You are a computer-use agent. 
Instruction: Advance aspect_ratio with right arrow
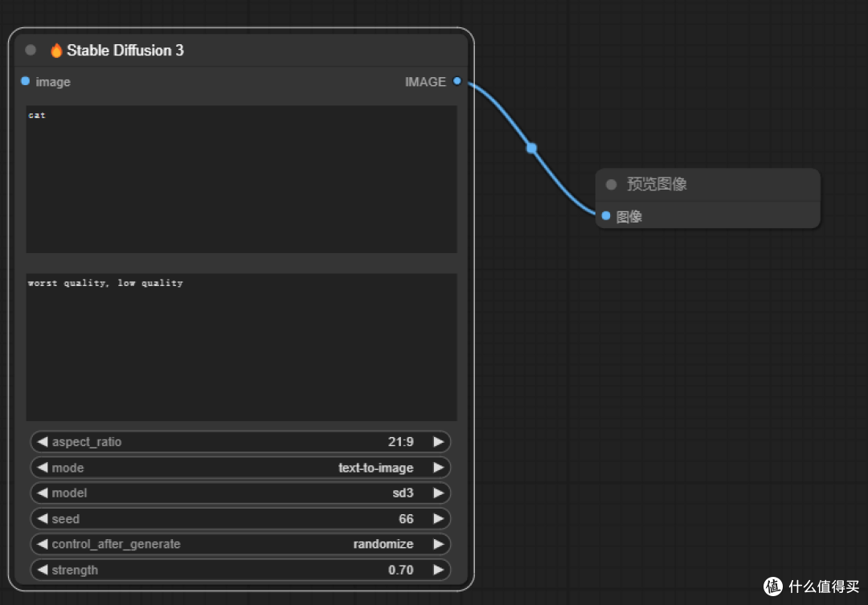(x=439, y=442)
